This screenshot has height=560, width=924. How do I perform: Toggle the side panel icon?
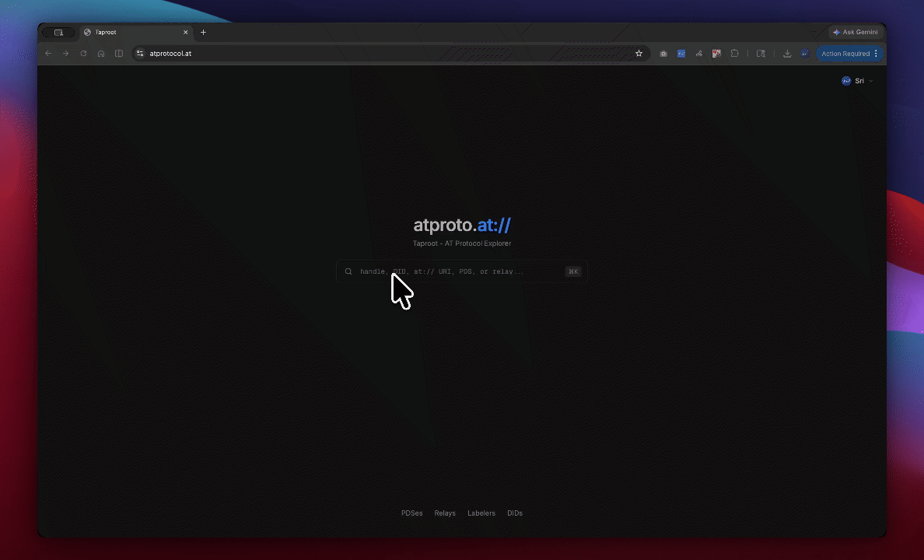point(761,54)
